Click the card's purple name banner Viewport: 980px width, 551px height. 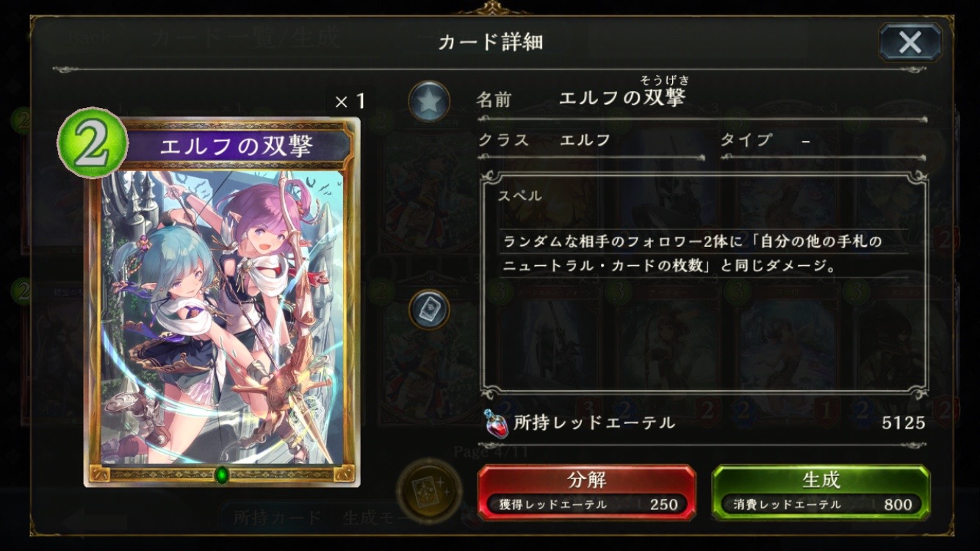235,146
